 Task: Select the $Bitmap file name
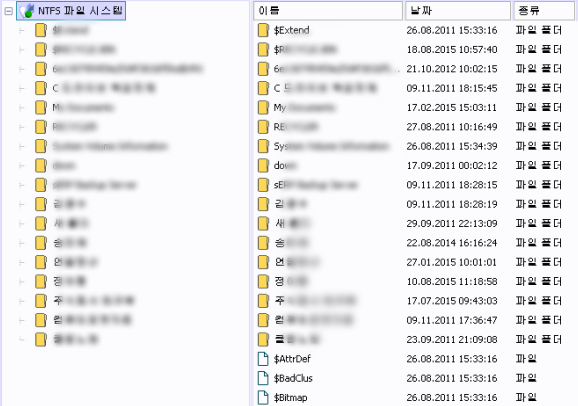pyautogui.click(x=290, y=398)
